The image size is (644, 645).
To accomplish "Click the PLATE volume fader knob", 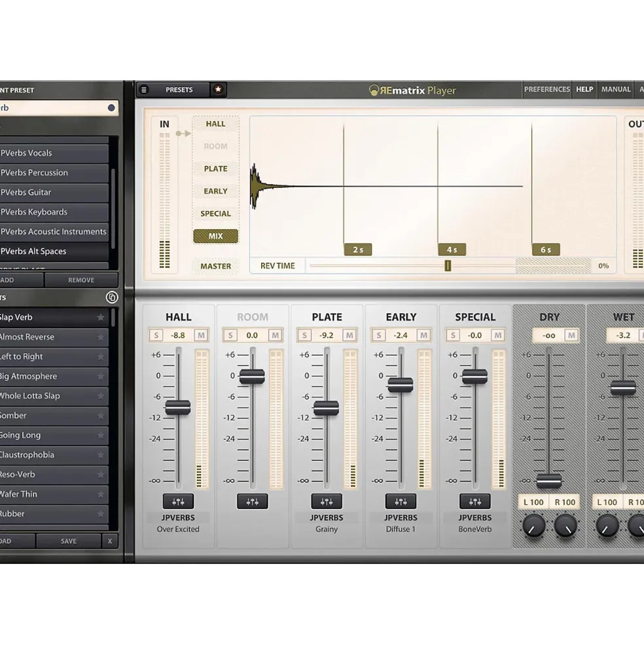I will point(326,408).
